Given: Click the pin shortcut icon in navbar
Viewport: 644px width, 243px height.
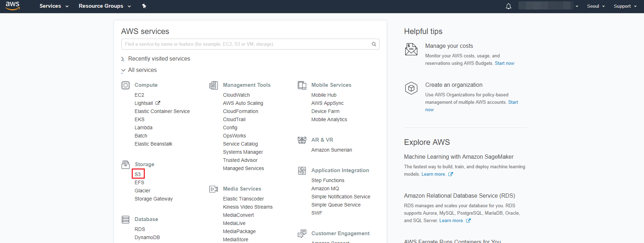Looking at the screenshot, I should [144, 6].
